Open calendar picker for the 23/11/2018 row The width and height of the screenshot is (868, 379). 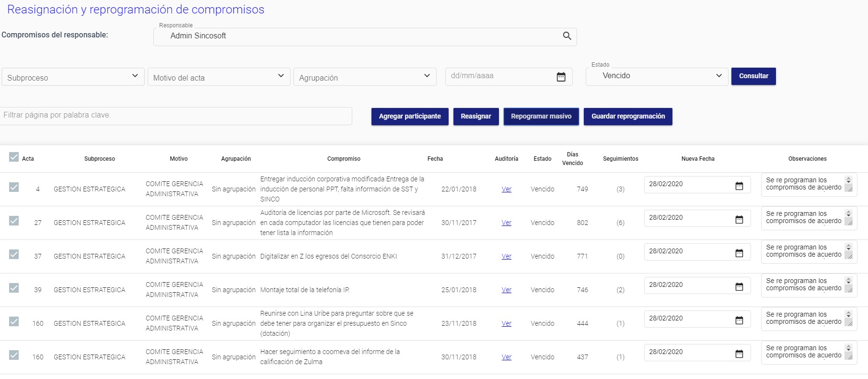click(739, 320)
